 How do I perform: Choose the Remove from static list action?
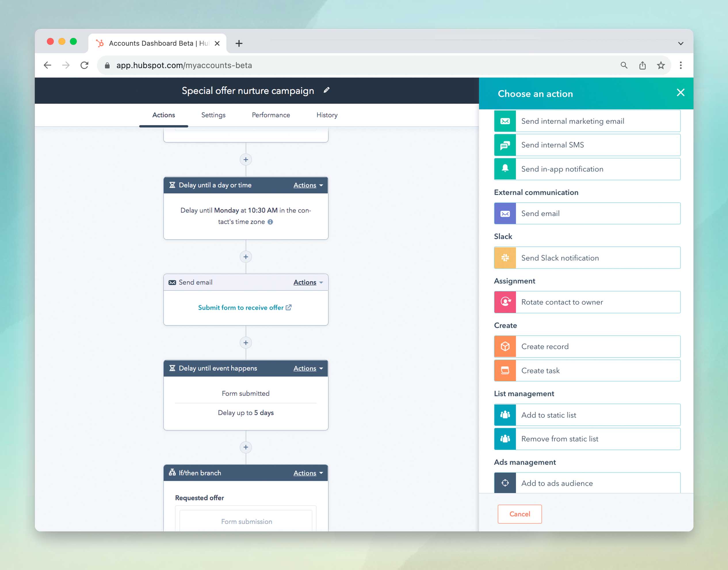(x=587, y=439)
